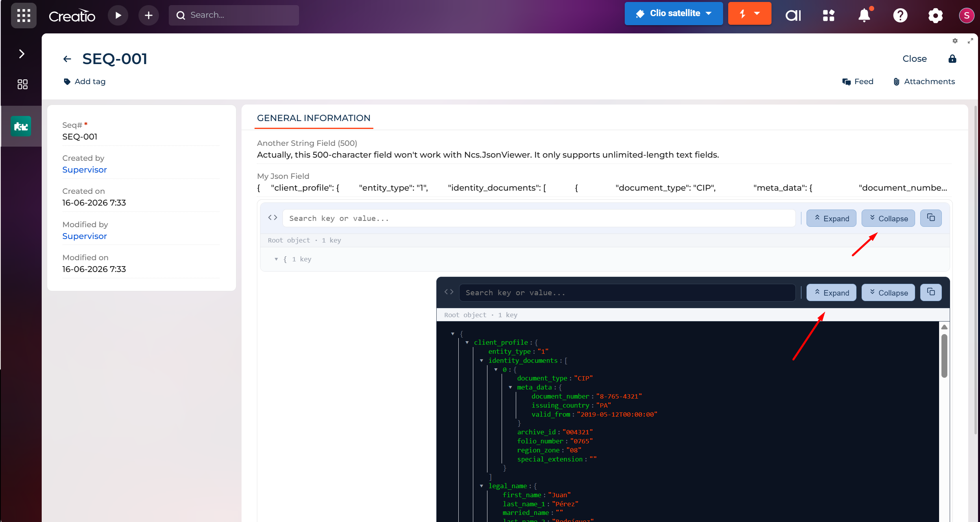Open the Attachments panel
The image size is (980, 522).
[x=924, y=81]
